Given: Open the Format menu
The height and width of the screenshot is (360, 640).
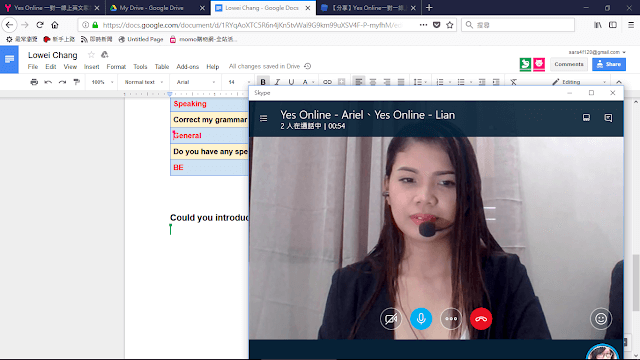Looking at the screenshot, I should [116, 67].
